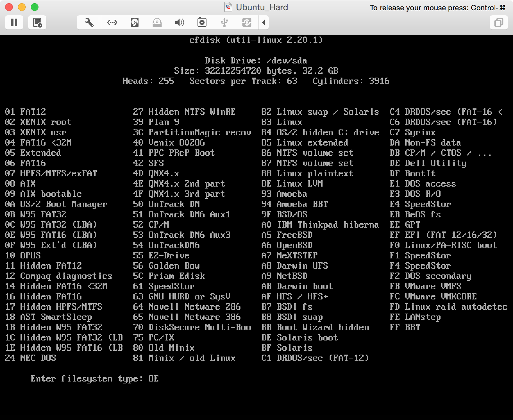
Task: Close the Ubuntu_Hard window
Action: pos(9,7)
